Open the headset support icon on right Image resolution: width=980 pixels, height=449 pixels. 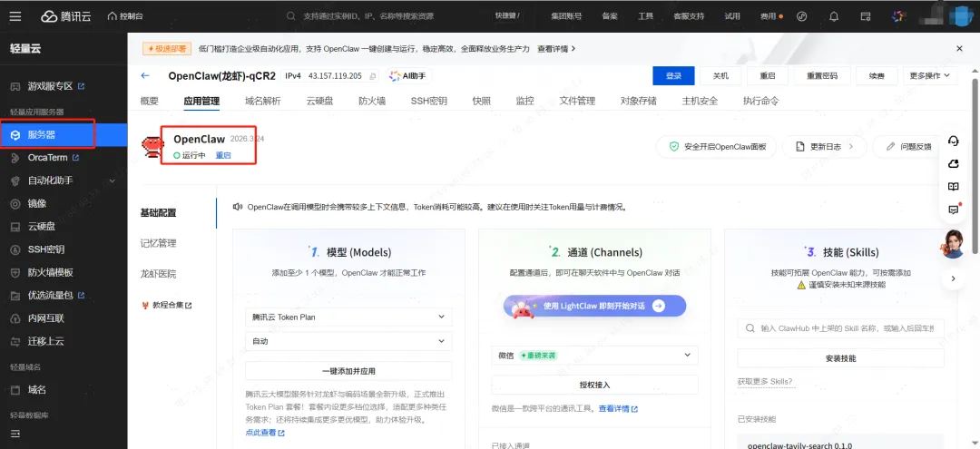click(953, 142)
